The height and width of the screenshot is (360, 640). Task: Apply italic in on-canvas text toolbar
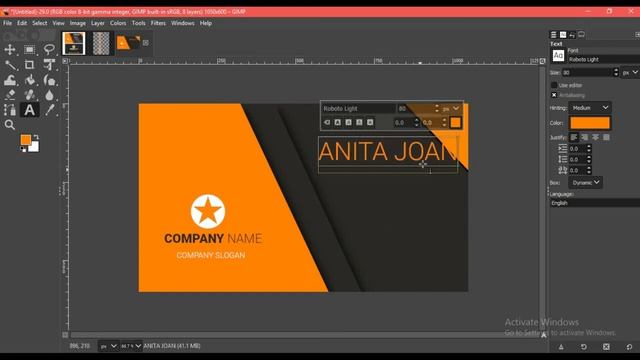pyautogui.click(x=348, y=122)
